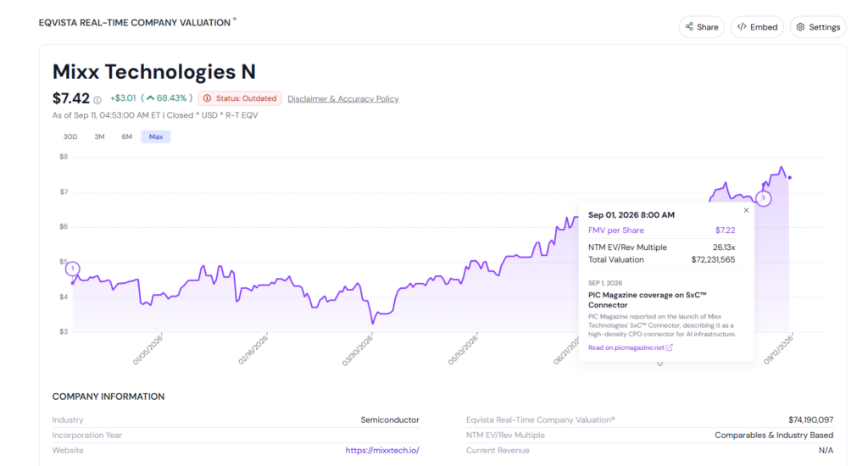Click the COMPANY INFORMATION heading
This screenshot has width=868, height=466.
pos(108,397)
